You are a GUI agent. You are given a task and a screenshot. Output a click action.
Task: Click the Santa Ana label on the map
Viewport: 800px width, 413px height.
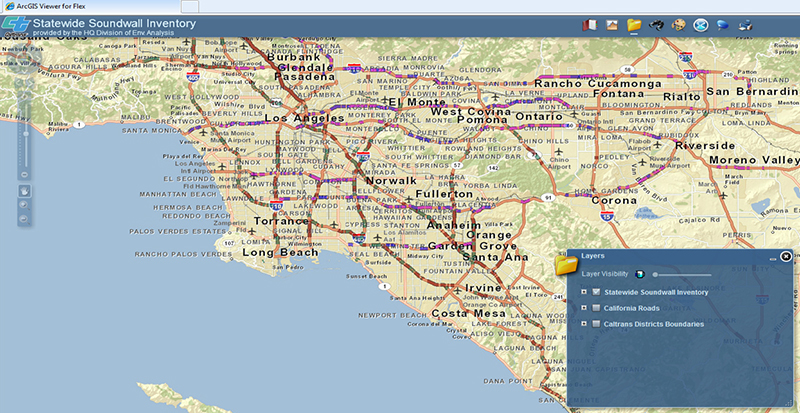tap(495, 257)
